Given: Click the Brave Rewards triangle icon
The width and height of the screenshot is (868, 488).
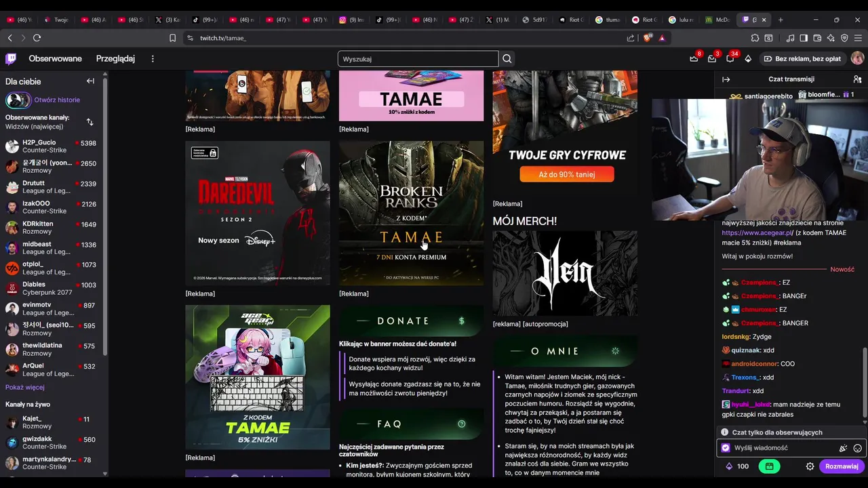Looking at the screenshot, I should (x=662, y=38).
